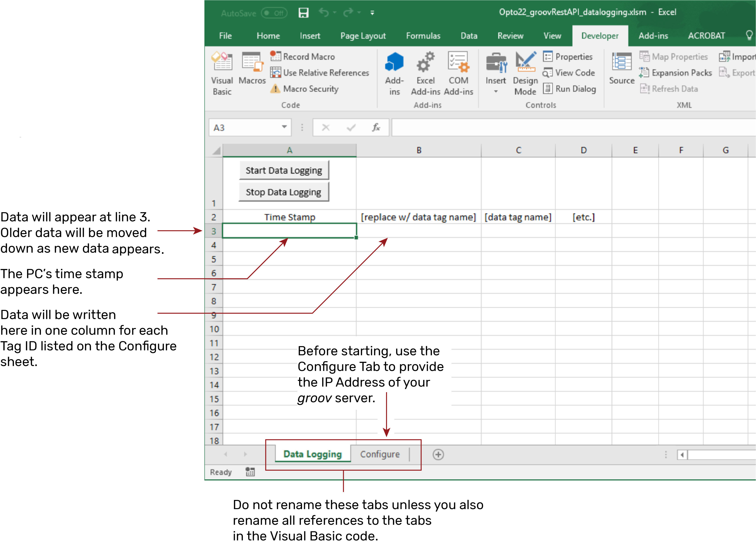Image resolution: width=756 pixels, height=544 pixels.
Task: Select the active cell A3
Action: [x=289, y=231]
